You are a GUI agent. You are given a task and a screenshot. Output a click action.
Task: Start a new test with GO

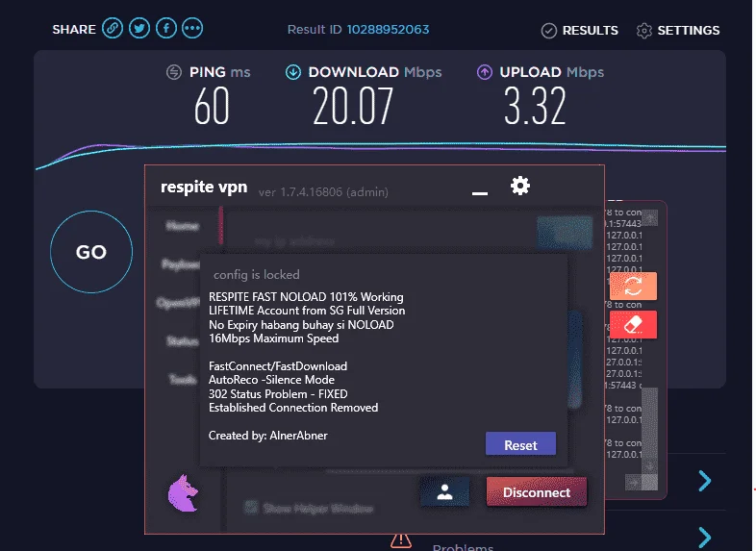pos(91,252)
